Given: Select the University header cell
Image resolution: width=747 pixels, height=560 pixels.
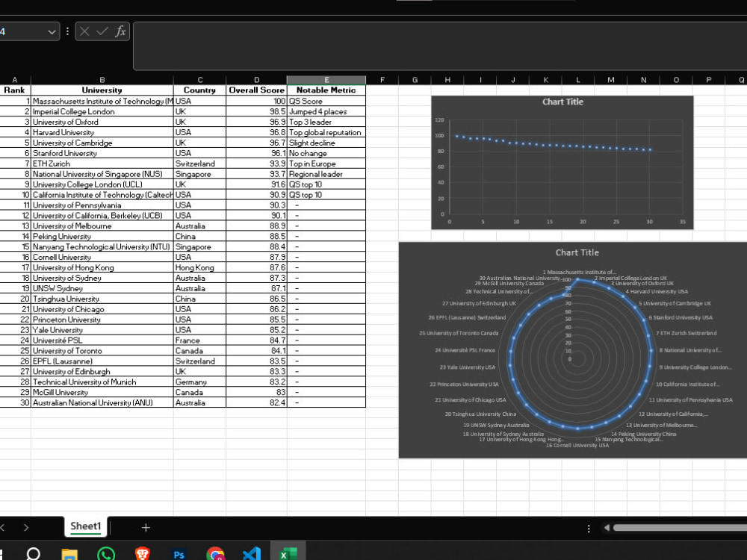Looking at the screenshot, I should coord(102,90).
